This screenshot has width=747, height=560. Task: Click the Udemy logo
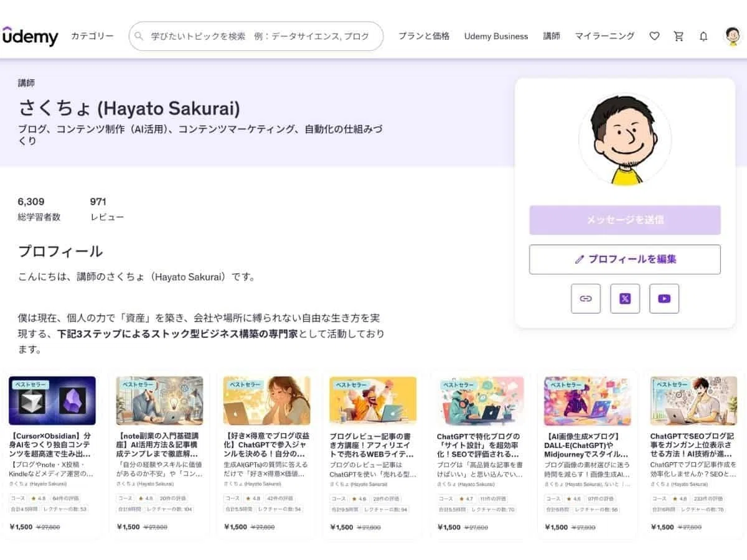click(x=30, y=36)
